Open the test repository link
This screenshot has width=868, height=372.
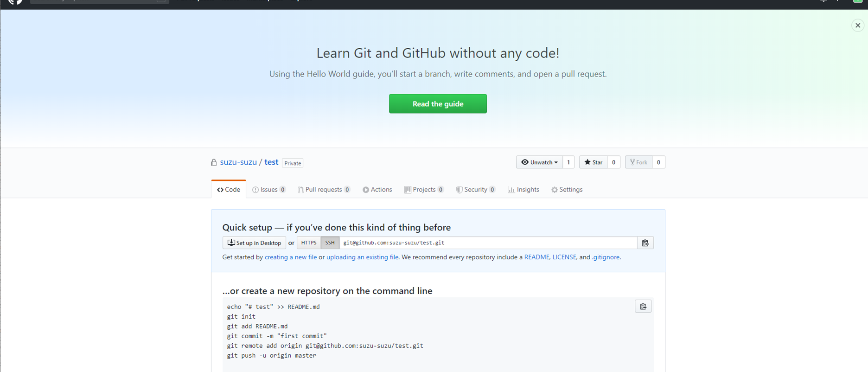click(271, 162)
